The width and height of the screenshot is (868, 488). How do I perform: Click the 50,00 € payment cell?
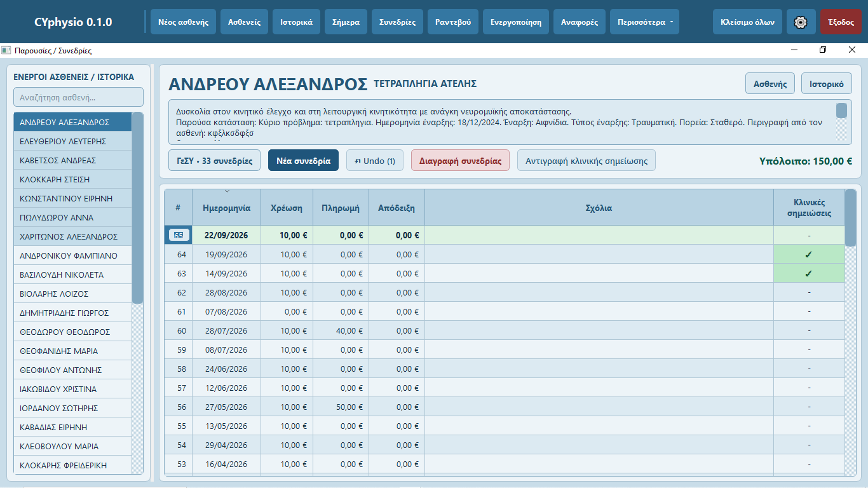point(341,407)
